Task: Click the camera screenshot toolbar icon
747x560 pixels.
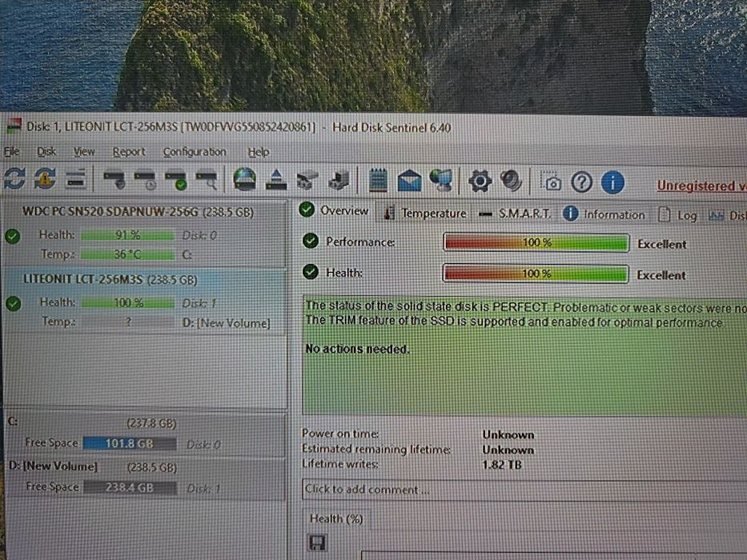Action: coord(550,182)
